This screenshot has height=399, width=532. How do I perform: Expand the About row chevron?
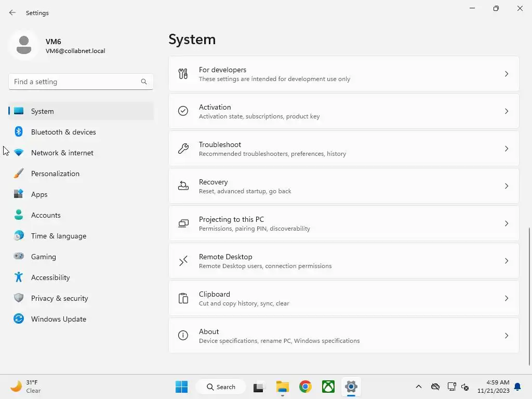pos(506,336)
